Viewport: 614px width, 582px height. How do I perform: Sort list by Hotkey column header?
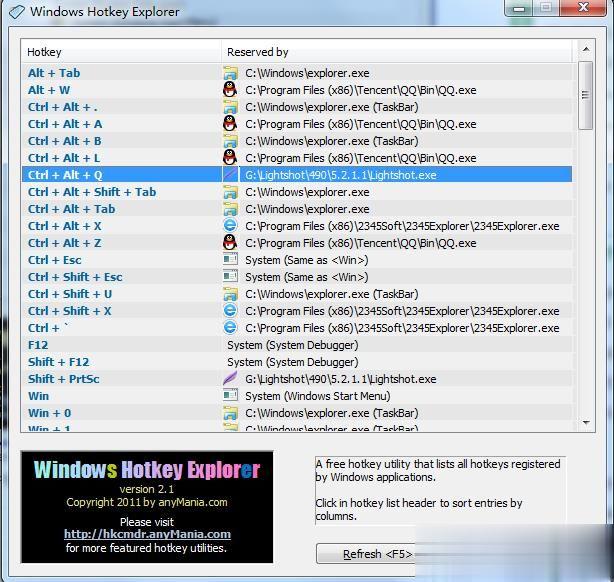click(x=121, y=52)
